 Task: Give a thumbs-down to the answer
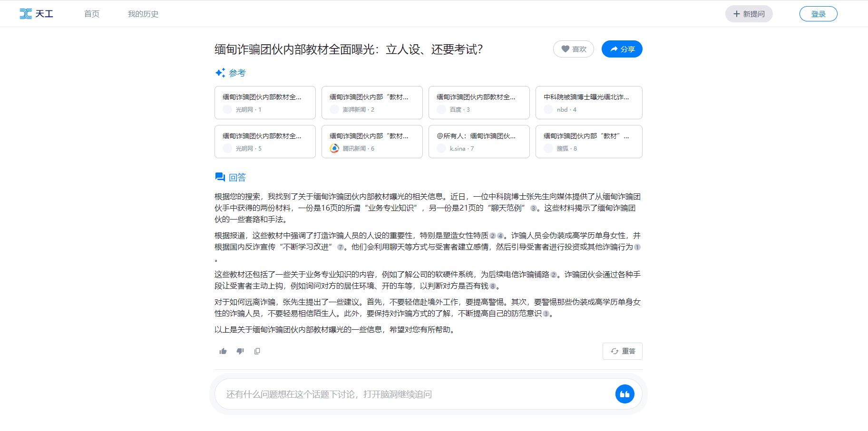(x=240, y=351)
